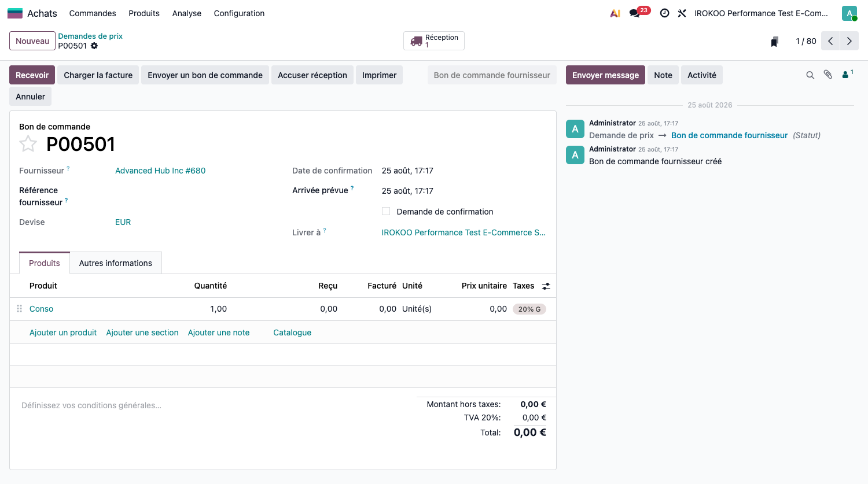Click Envoyer message in chatter
Viewport: 868px width, 484px height.
tap(605, 75)
